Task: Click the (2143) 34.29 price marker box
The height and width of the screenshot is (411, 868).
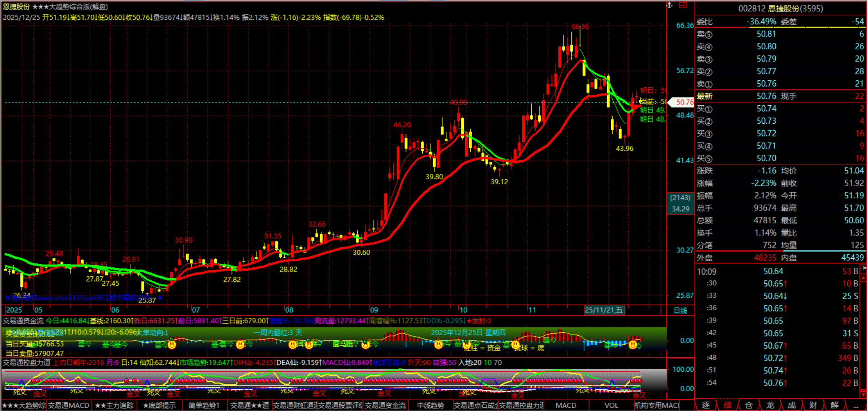Action: 680,203
